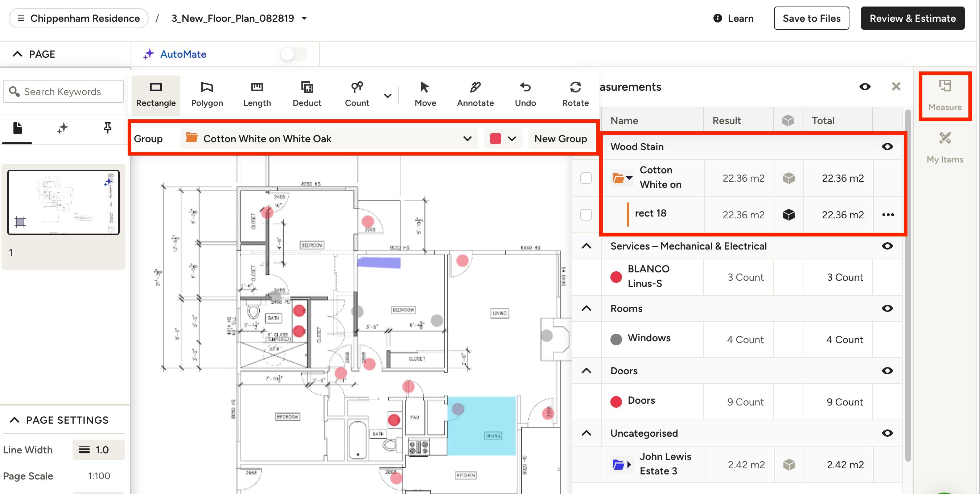Click the Search Keywords input field
Screen dimensions: 980x494
(63, 91)
